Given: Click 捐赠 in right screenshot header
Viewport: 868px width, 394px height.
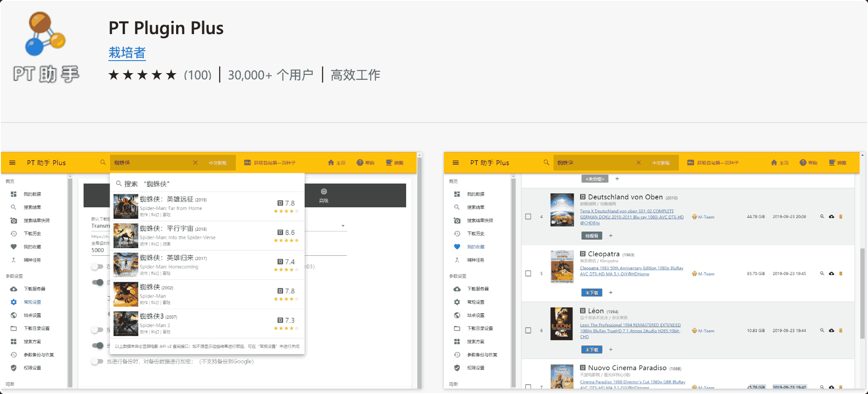Looking at the screenshot, I should 838,163.
